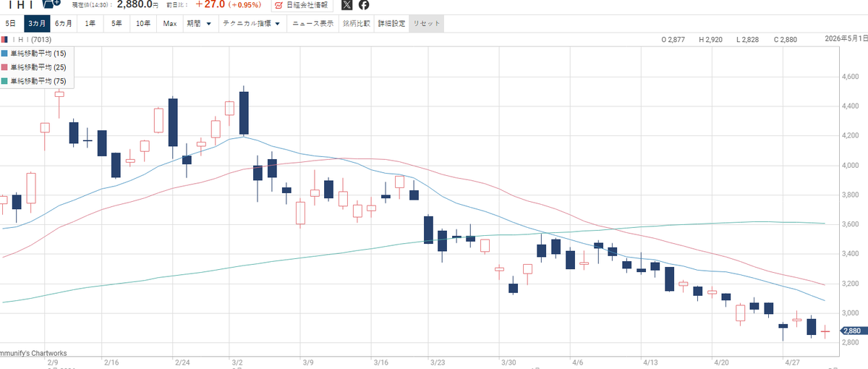Add IHI to portfolio folder icon
The image size is (868, 369).
point(52,4)
